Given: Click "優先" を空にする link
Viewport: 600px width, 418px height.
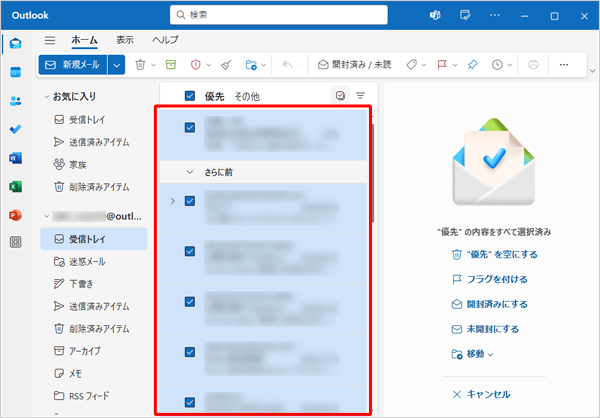Looking at the screenshot, I should (495, 255).
